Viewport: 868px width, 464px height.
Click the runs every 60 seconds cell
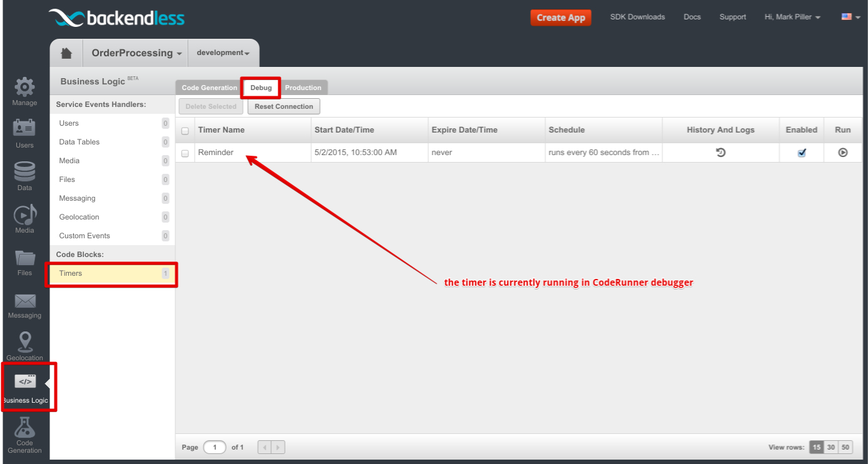tap(603, 153)
